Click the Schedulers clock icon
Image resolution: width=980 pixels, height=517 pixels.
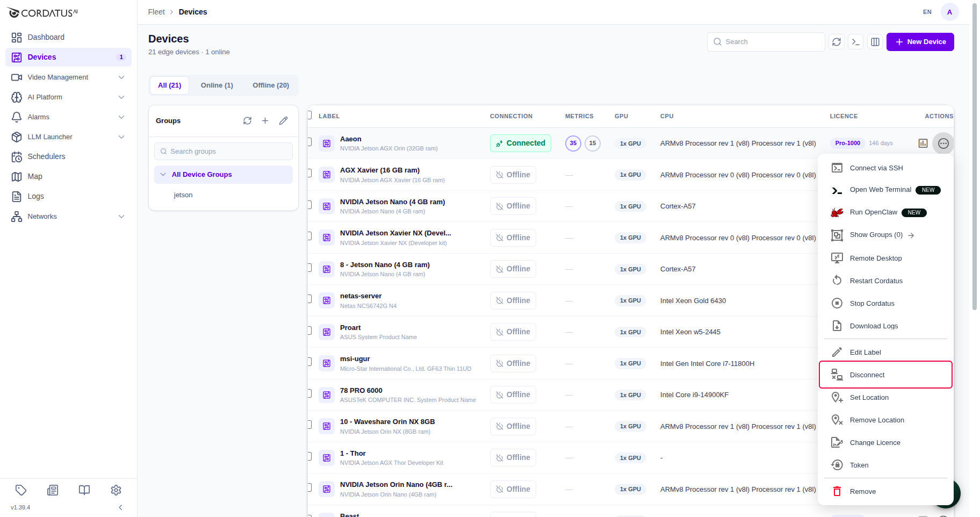pyautogui.click(x=17, y=156)
